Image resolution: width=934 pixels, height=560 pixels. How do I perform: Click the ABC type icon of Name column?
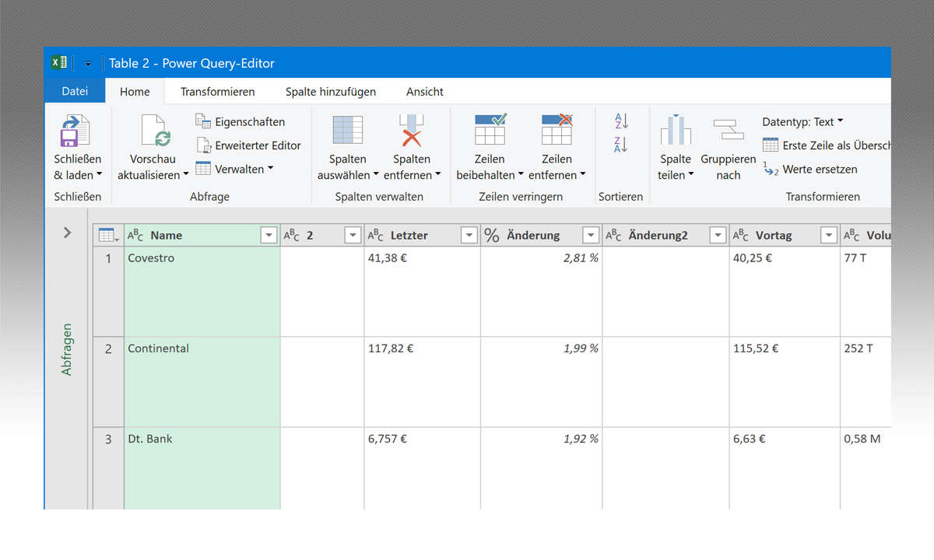click(x=135, y=235)
